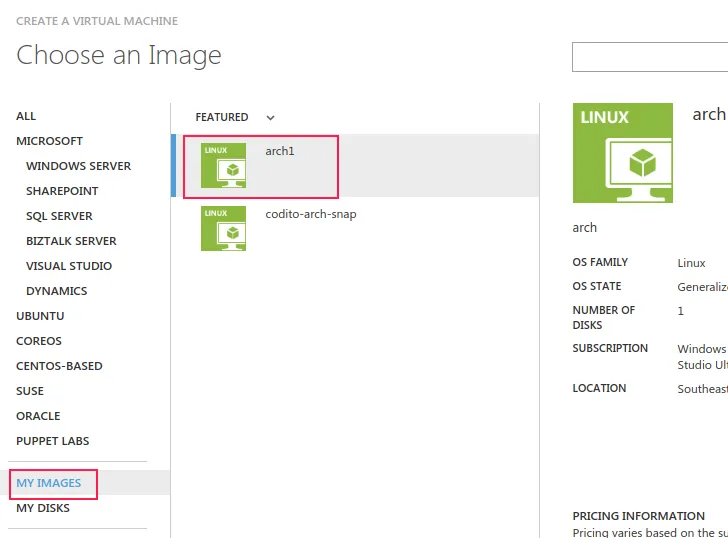Filter by DYNAMICS images
The image size is (728, 538).
(57, 291)
